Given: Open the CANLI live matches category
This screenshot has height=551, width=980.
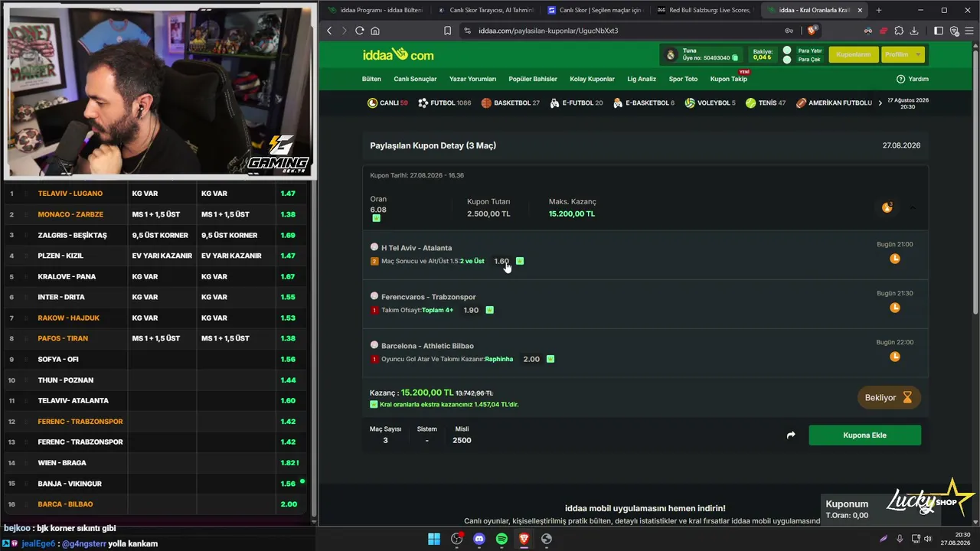Looking at the screenshot, I should 387,103.
